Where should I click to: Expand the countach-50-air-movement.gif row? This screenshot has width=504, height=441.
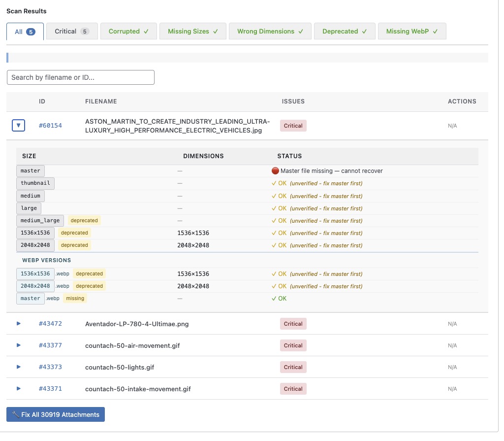tap(19, 345)
